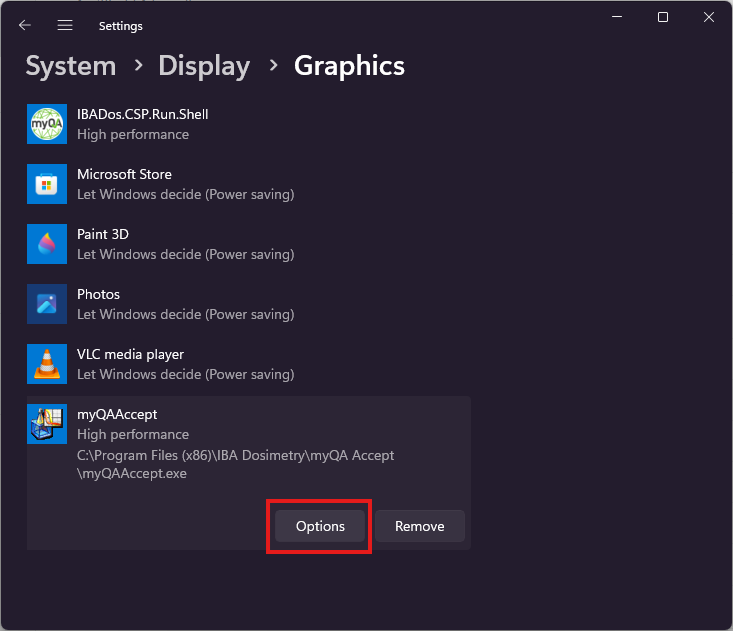
Task: Select the Paint 3D entry name
Action: pyautogui.click(x=103, y=234)
